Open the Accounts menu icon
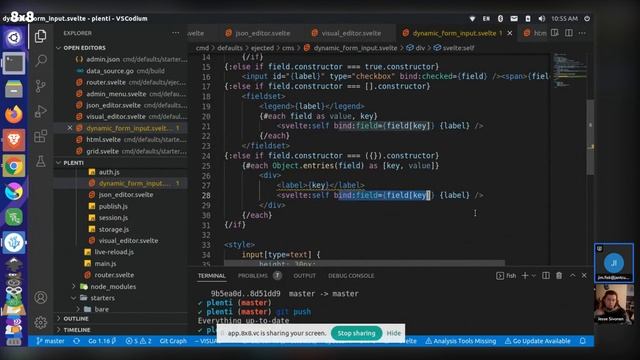Viewport: 640px width, 360px height. pyautogui.click(x=40, y=298)
